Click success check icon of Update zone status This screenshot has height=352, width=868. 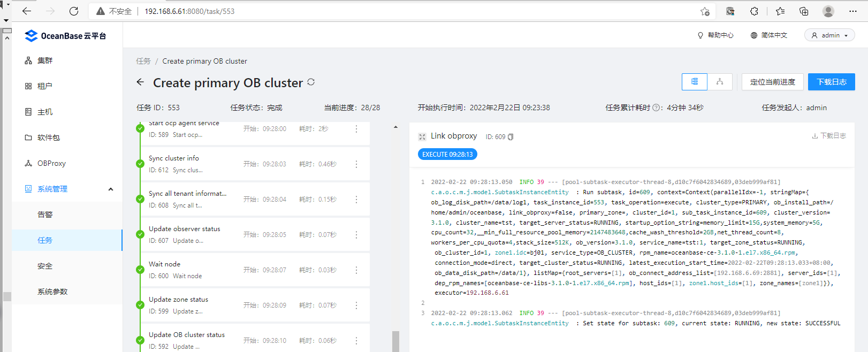pyautogui.click(x=140, y=305)
